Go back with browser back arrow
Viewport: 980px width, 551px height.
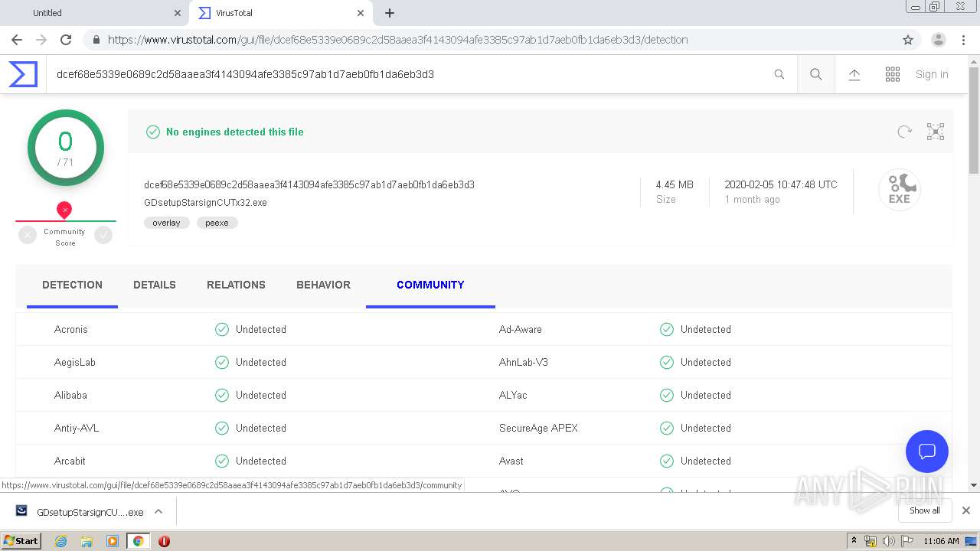click(x=17, y=40)
